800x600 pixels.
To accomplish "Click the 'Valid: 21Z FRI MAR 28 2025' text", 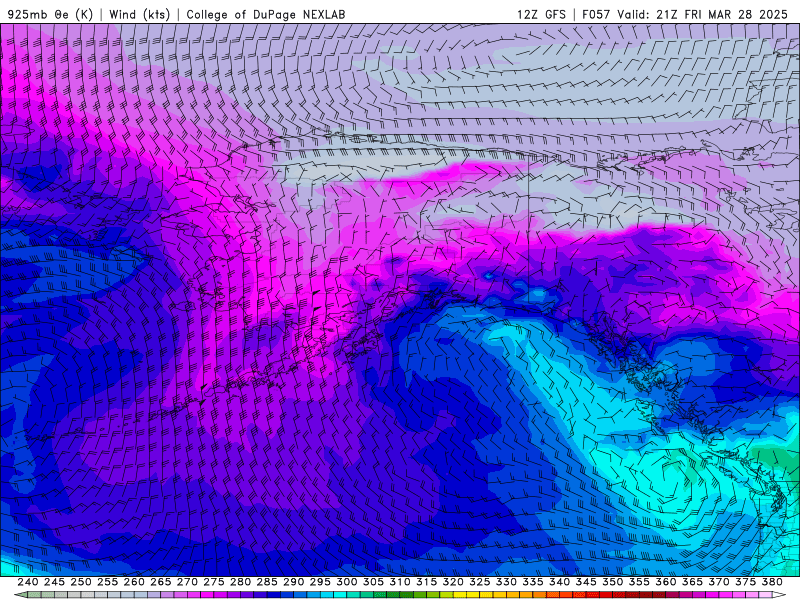I will [x=703, y=14].
